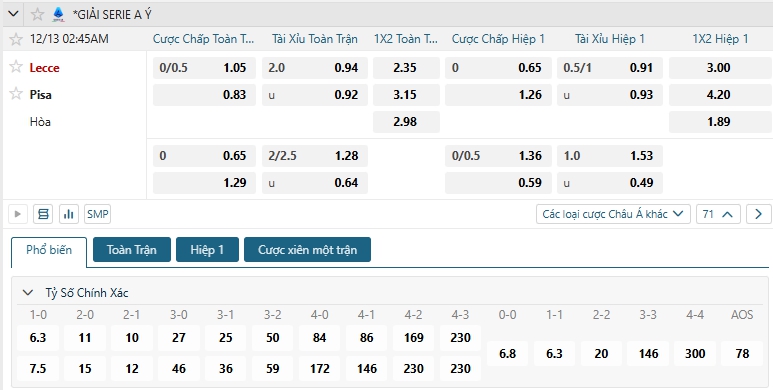Open the scoreboard list icon
The width and height of the screenshot is (773, 390).
tap(43, 214)
